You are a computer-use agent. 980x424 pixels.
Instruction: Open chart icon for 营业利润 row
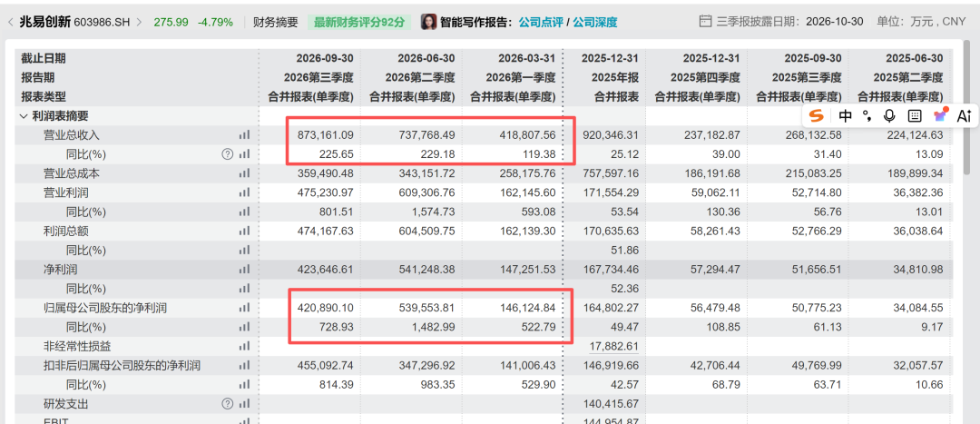coord(244,192)
